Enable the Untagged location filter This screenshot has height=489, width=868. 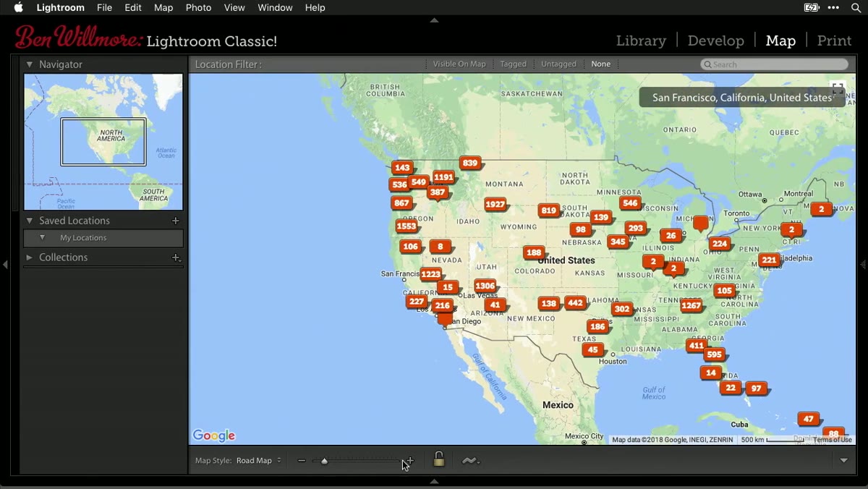pyautogui.click(x=558, y=64)
